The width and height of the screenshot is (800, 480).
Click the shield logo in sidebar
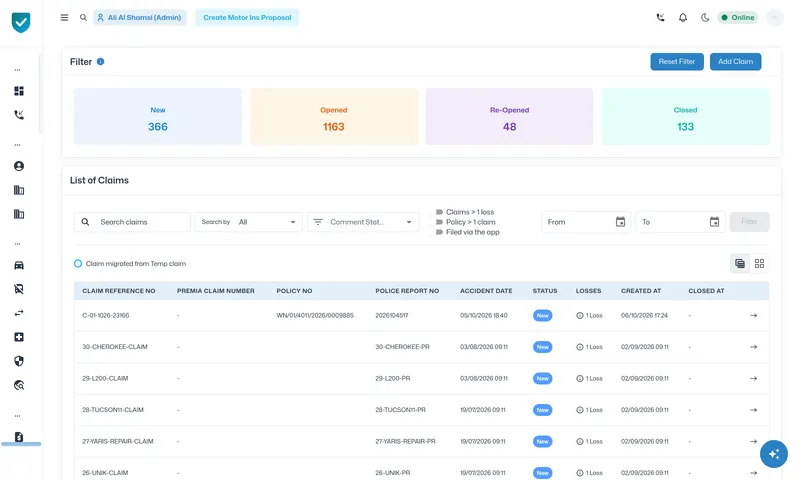point(21,22)
